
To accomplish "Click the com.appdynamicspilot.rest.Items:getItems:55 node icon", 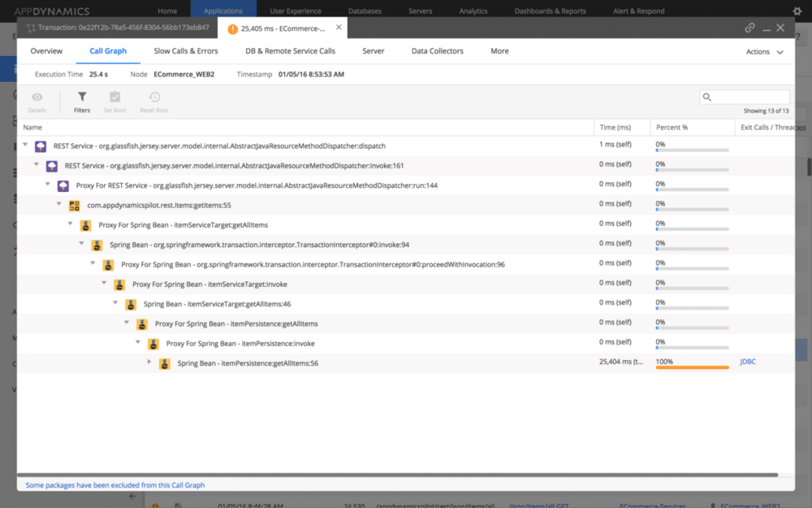I will click(75, 205).
